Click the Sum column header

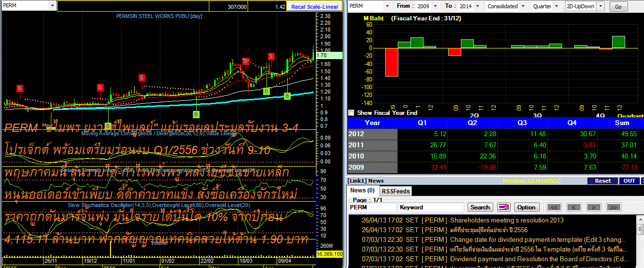621,123
